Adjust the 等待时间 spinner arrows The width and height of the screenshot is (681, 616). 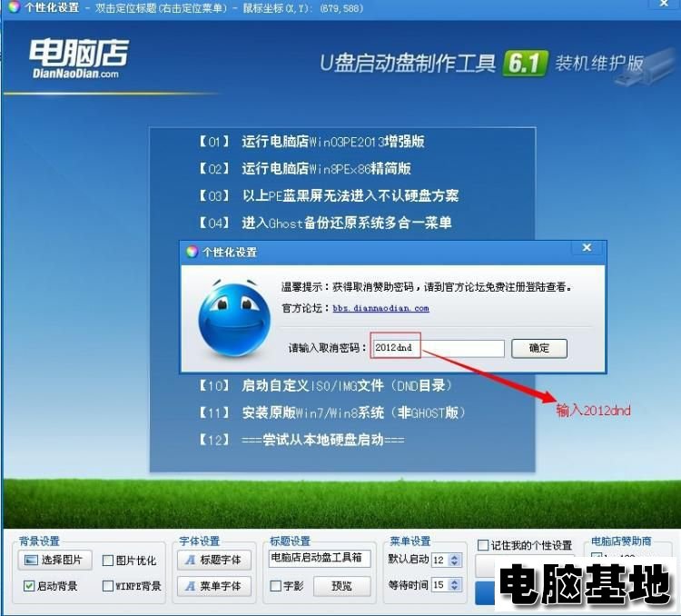tap(454, 585)
